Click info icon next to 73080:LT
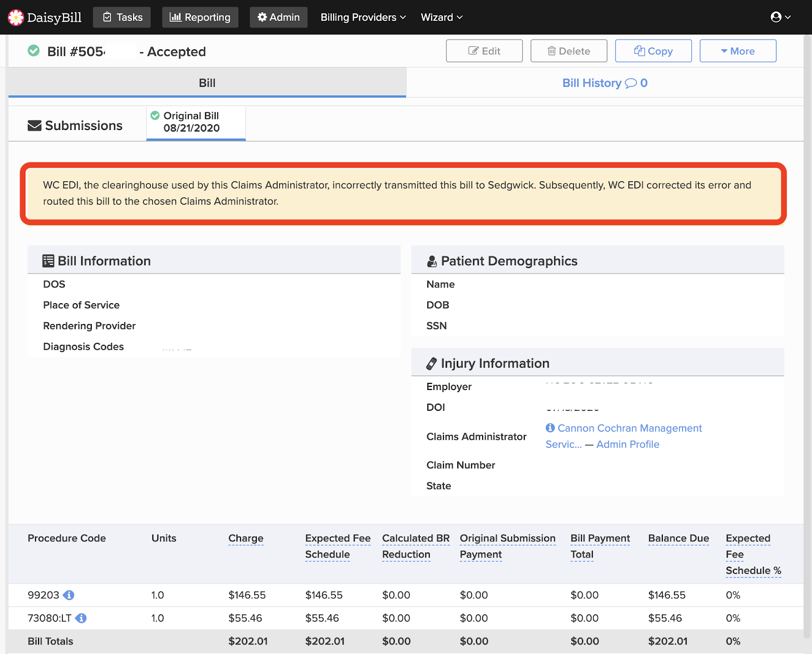812x654 pixels. point(81,618)
